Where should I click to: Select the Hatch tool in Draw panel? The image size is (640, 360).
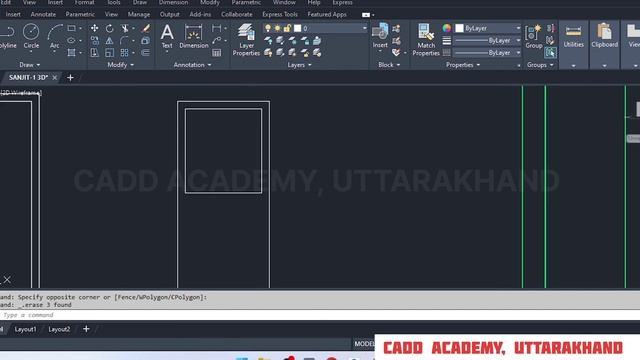pyautogui.click(x=71, y=53)
